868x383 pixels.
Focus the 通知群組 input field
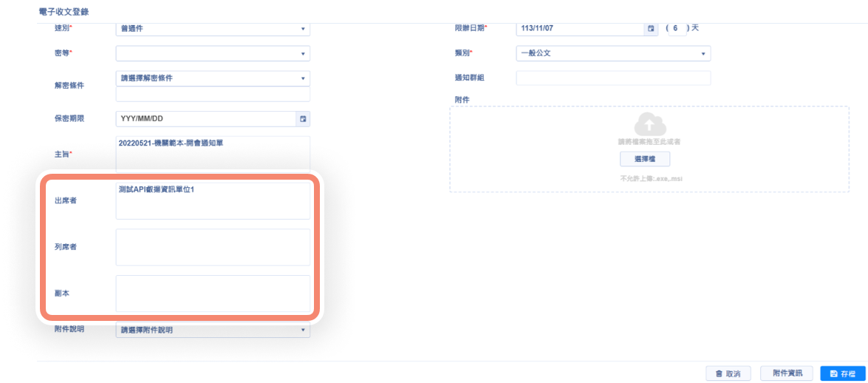(x=612, y=78)
